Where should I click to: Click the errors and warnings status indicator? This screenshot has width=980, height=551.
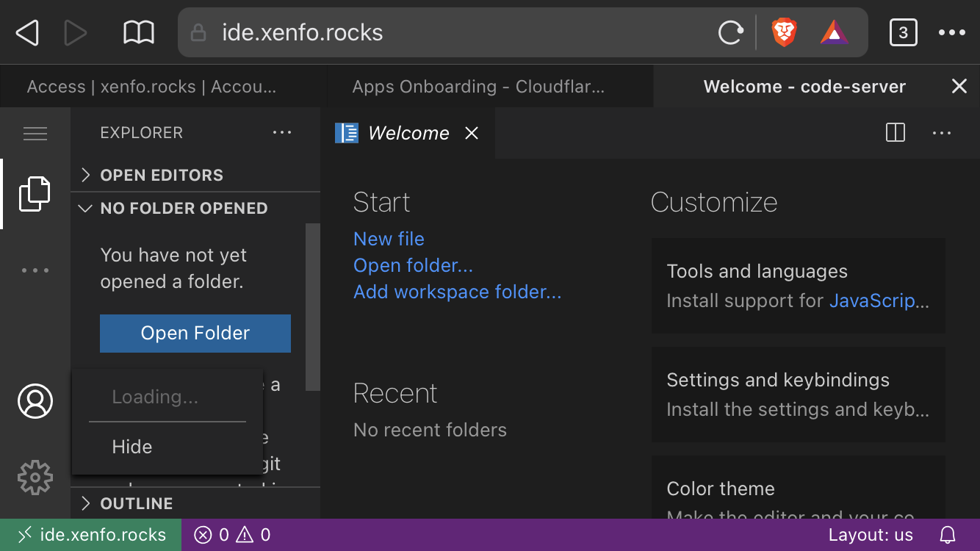click(x=231, y=534)
